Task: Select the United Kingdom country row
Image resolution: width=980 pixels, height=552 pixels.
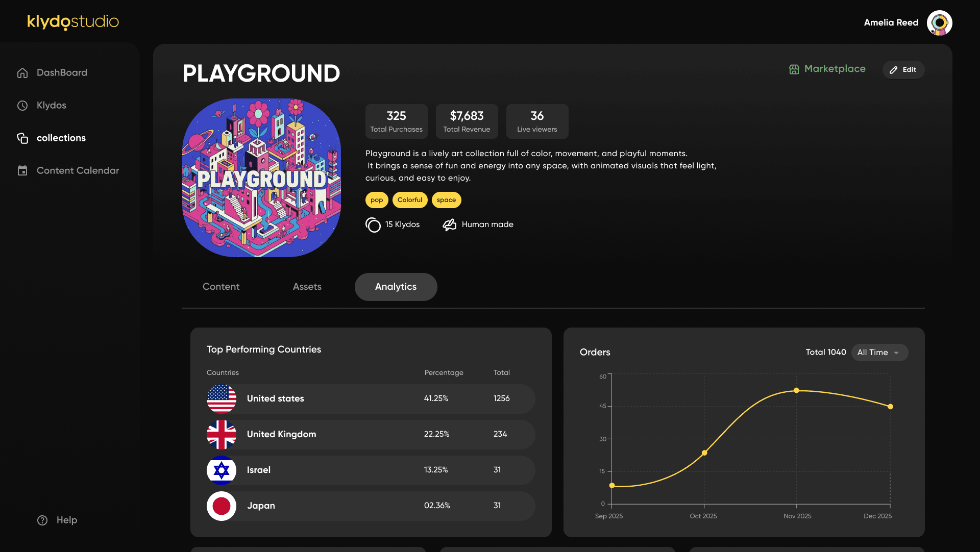Action: pos(371,434)
